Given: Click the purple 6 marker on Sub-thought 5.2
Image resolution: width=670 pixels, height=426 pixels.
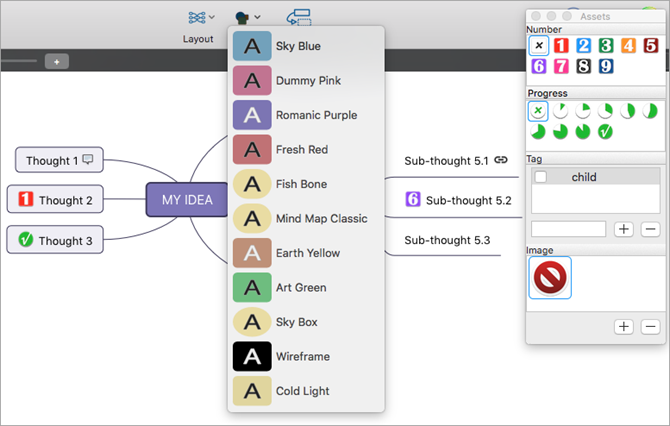Looking at the screenshot, I should (413, 199).
